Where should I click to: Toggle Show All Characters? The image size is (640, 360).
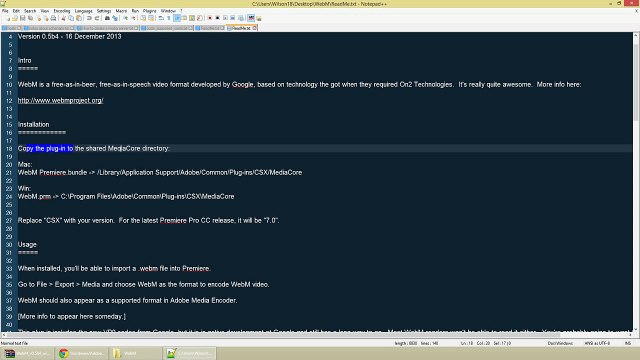[169, 18]
